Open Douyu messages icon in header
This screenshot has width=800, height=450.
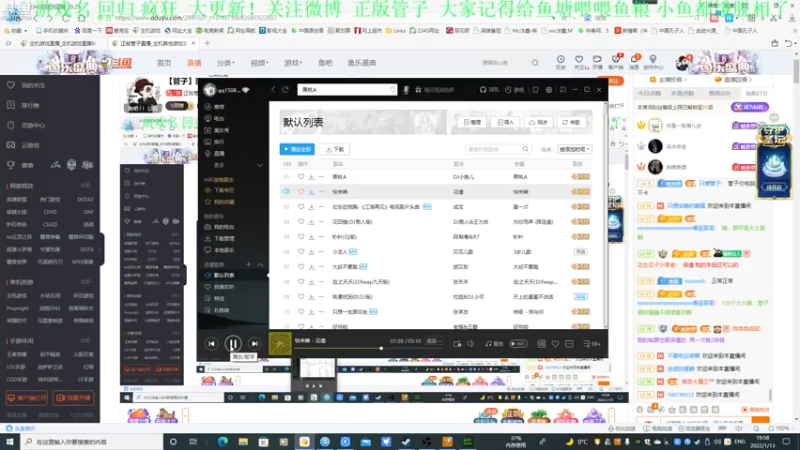(x=634, y=62)
